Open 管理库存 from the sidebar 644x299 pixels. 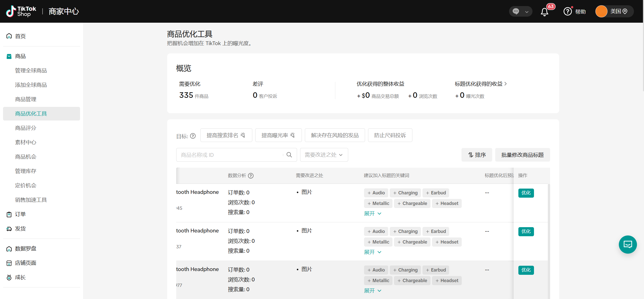tap(26, 171)
